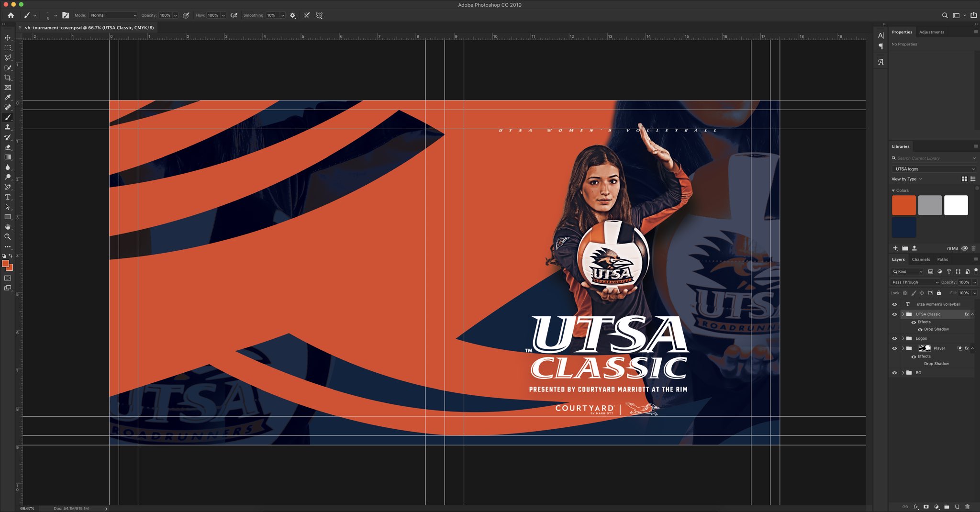Open the Flow slider dropdown
Screen dimensions: 980x512
pos(223,15)
